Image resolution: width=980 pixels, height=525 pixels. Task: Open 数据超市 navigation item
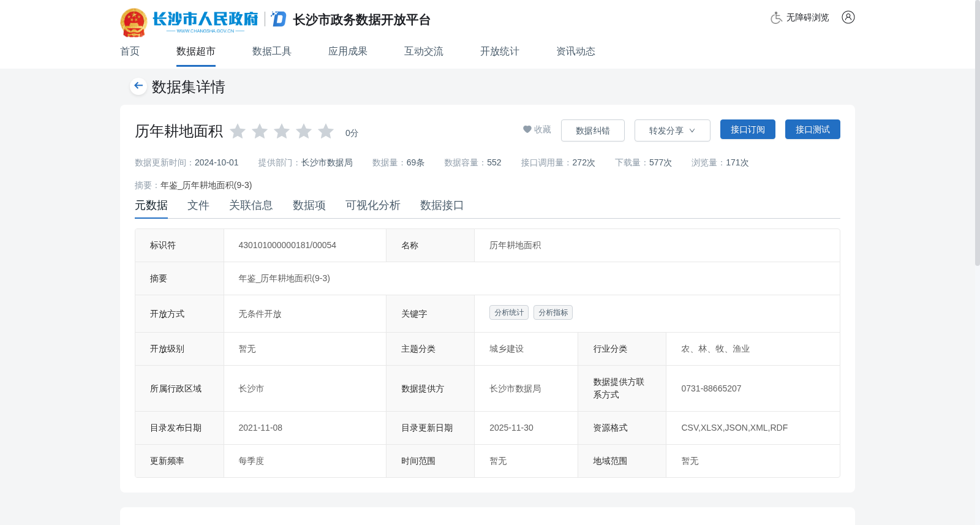click(x=196, y=51)
